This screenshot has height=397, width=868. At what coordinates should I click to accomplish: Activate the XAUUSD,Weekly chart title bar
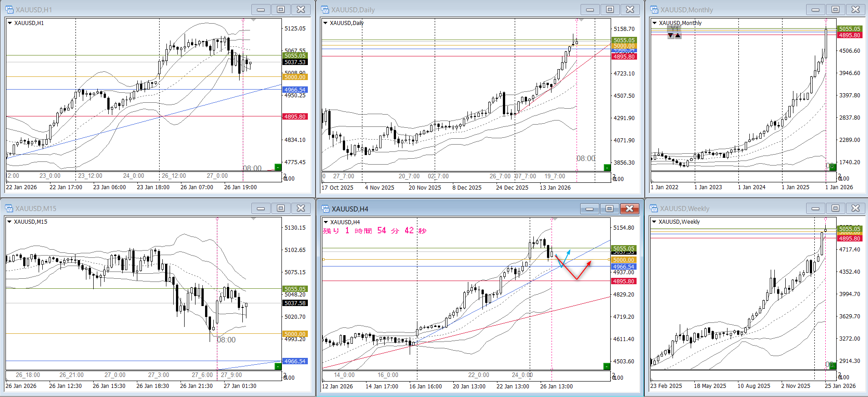pos(728,208)
